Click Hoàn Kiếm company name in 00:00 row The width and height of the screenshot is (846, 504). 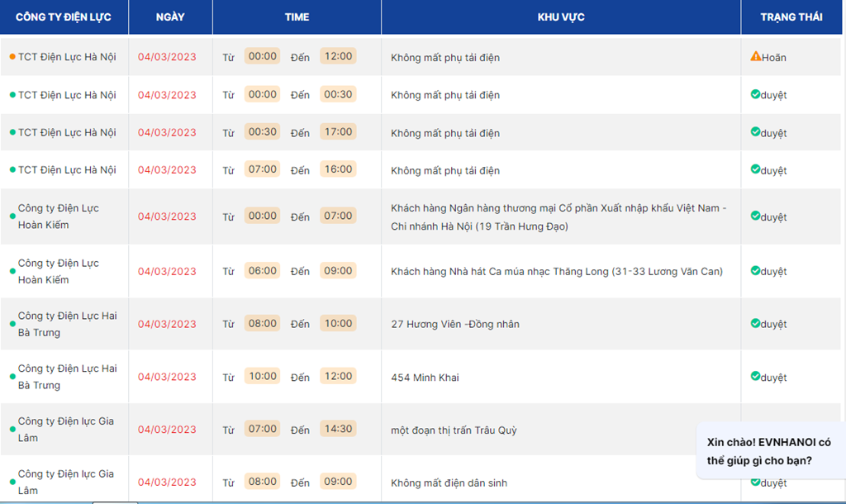tap(59, 216)
